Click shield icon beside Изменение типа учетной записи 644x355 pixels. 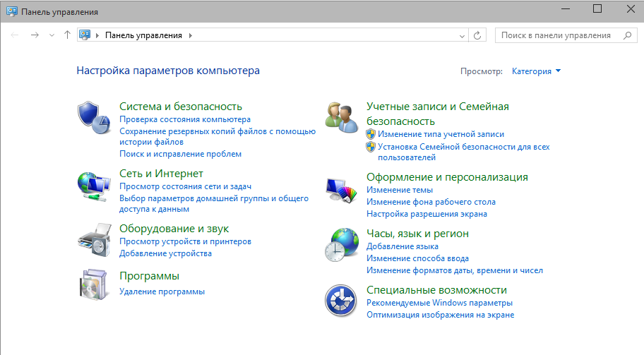click(x=371, y=134)
